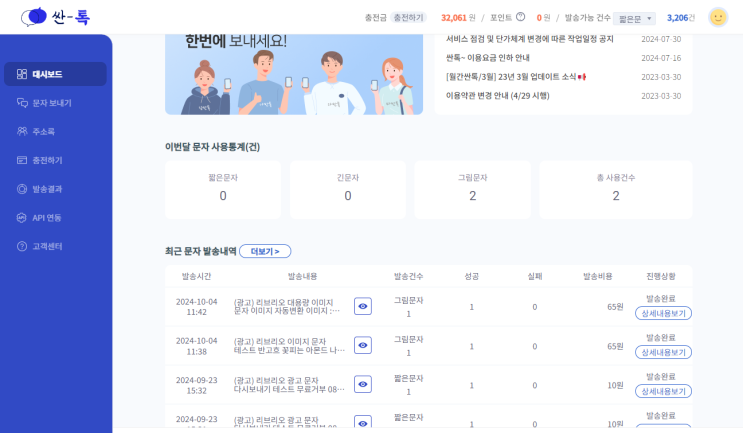Preview message sent 2024-09-23 15:32
743x433 pixels.
(x=362, y=384)
